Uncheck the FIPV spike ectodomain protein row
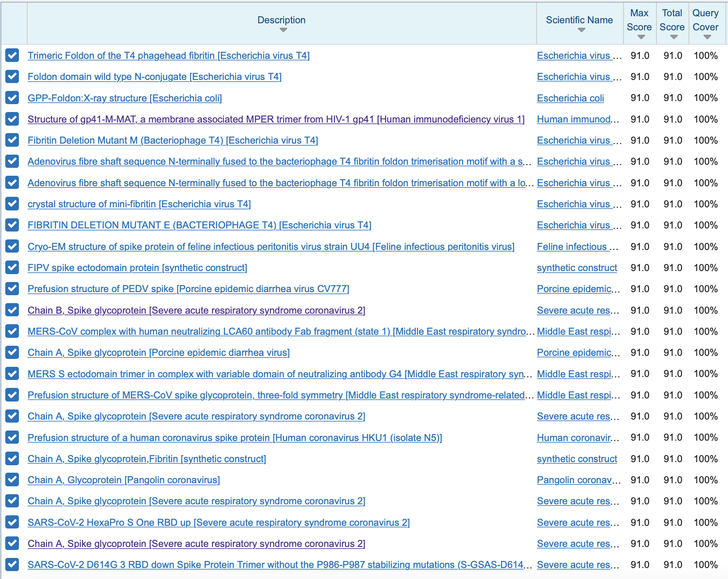This screenshot has width=728, height=579. tap(12, 268)
